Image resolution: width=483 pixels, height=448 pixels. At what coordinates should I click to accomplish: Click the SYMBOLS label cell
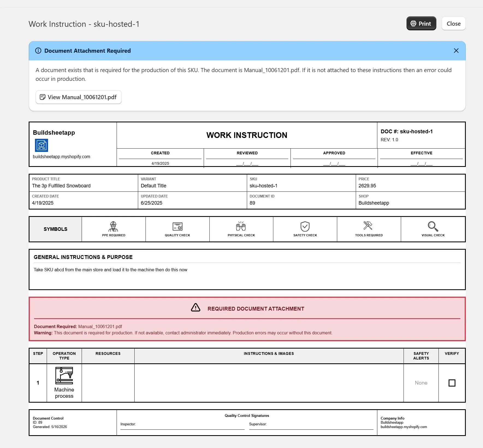[x=55, y=229]
